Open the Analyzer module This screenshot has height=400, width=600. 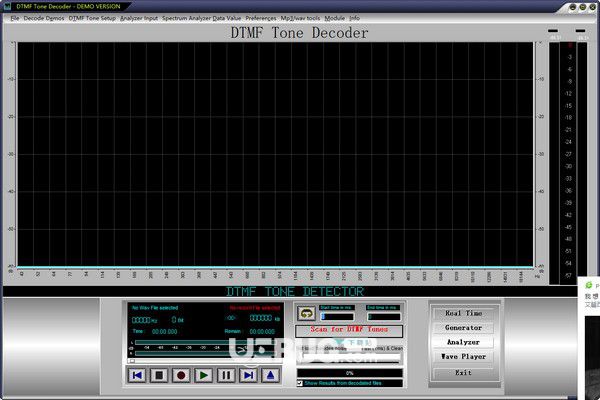[463, 342]
